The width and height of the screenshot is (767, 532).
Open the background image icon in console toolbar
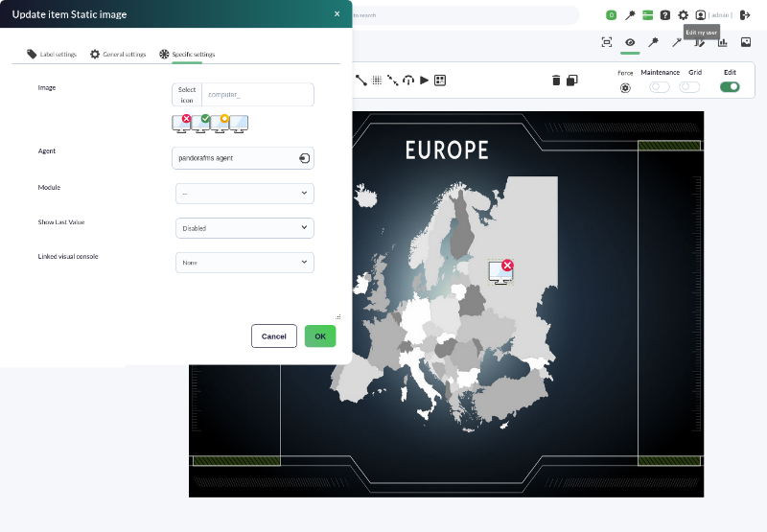[746, 42]
